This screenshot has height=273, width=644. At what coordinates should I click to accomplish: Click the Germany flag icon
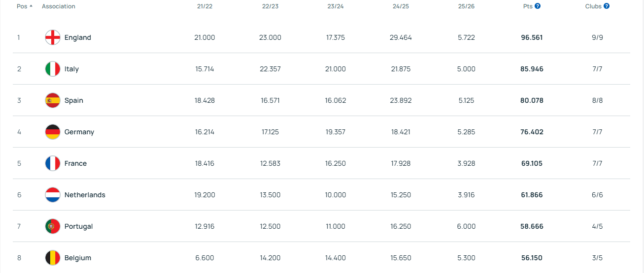(53, 132)
